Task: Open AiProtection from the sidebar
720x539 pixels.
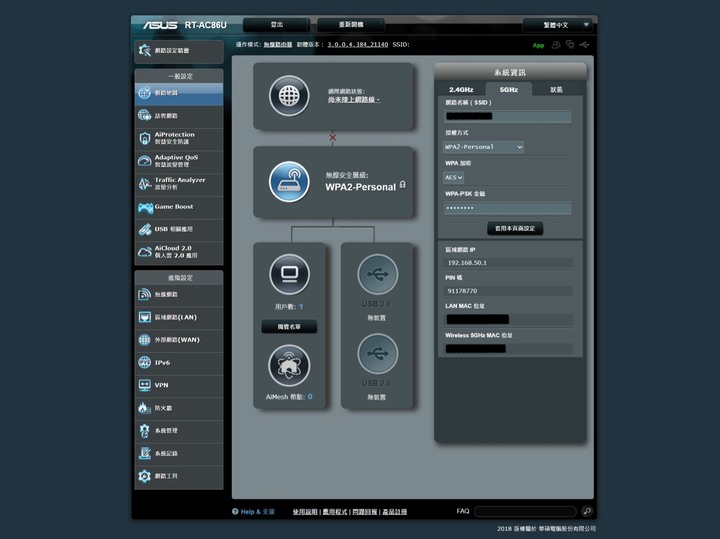Action: [x=179, y=138]
